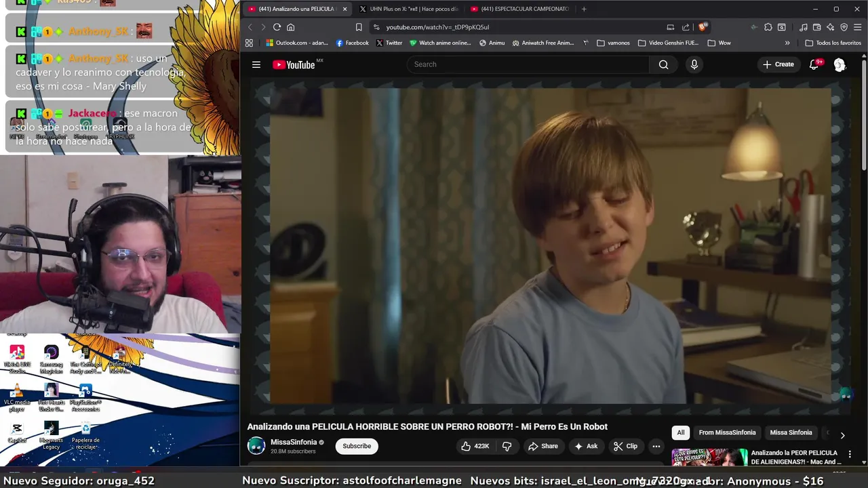This screenshot has width=868, height=488.
Task: Open Hogwarts Legacy desktop shortcut
Action: click(x=51, y=435)
